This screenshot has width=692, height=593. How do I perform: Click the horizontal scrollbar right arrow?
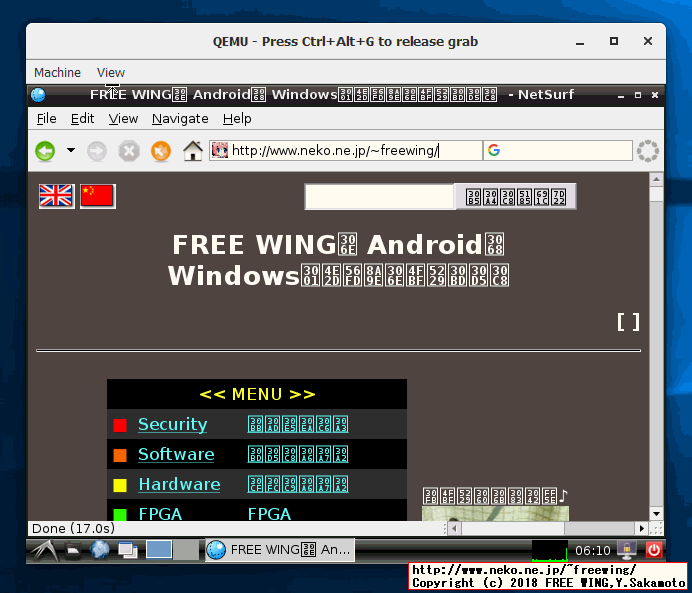(x=642, y=528)
